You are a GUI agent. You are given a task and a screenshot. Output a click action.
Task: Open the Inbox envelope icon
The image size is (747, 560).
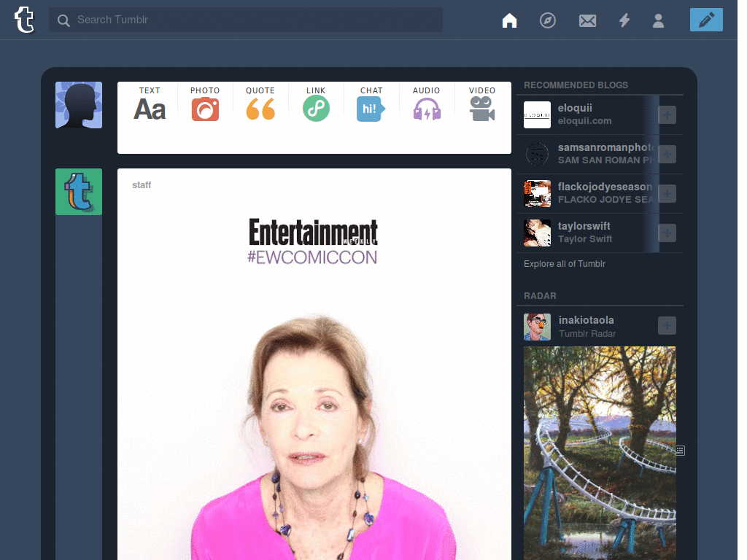(587, 20)
